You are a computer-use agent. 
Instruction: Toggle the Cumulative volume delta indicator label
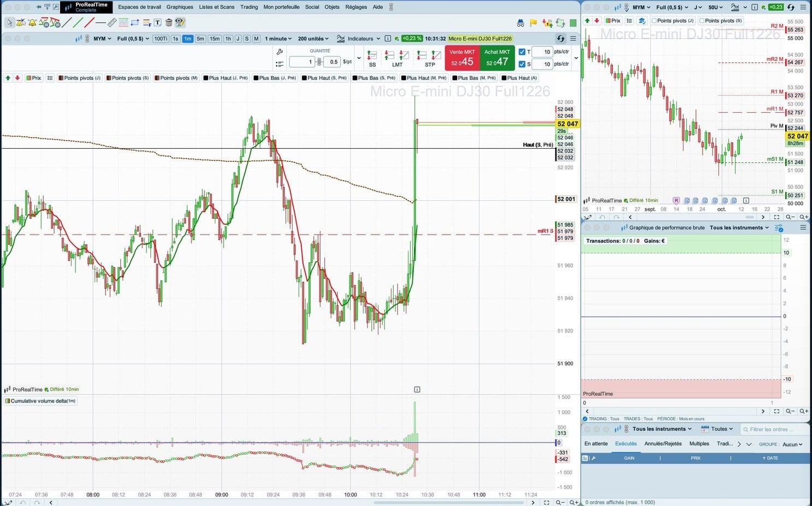pos(40,401)
